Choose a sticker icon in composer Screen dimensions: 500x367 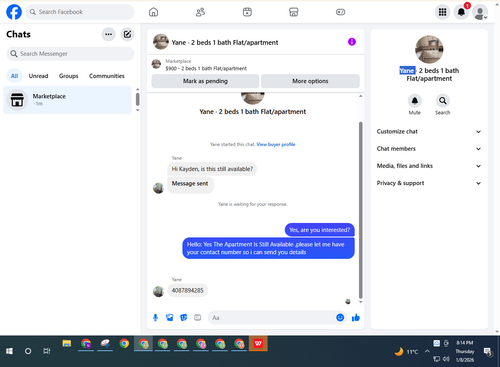[184, 318]
